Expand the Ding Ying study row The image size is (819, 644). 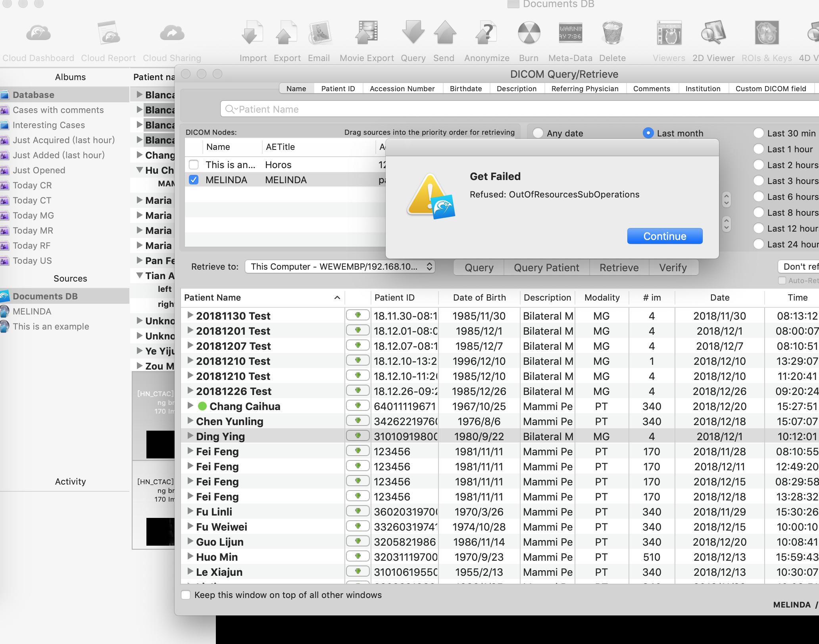(190, 436)
